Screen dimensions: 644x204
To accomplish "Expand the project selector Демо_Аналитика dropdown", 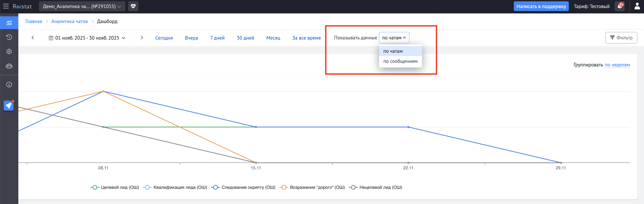I will coord(82,6).
